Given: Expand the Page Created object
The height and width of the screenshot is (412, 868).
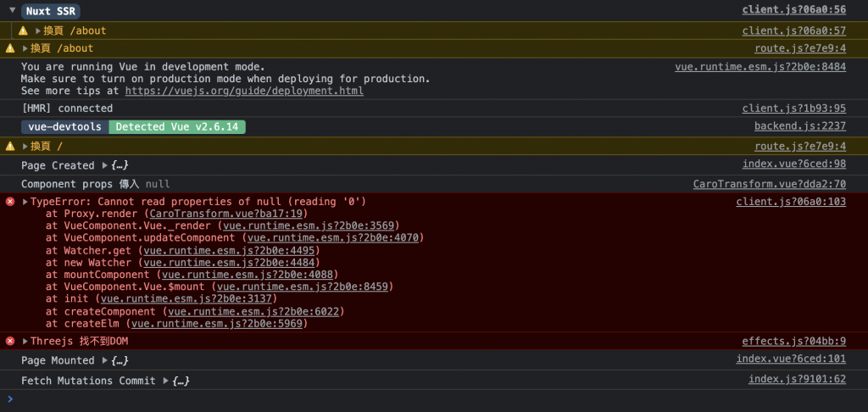Looking at the screenshot, I should point(105,165).
